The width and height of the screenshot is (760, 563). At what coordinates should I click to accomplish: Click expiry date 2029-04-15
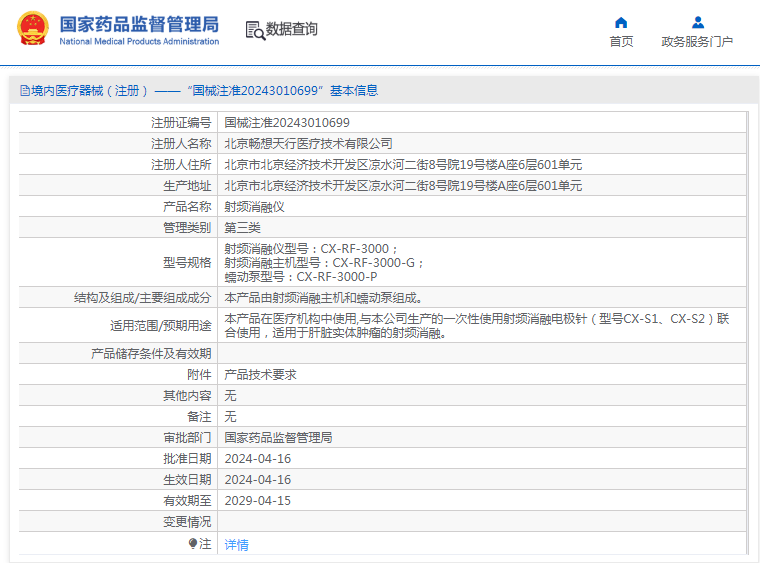258,501
